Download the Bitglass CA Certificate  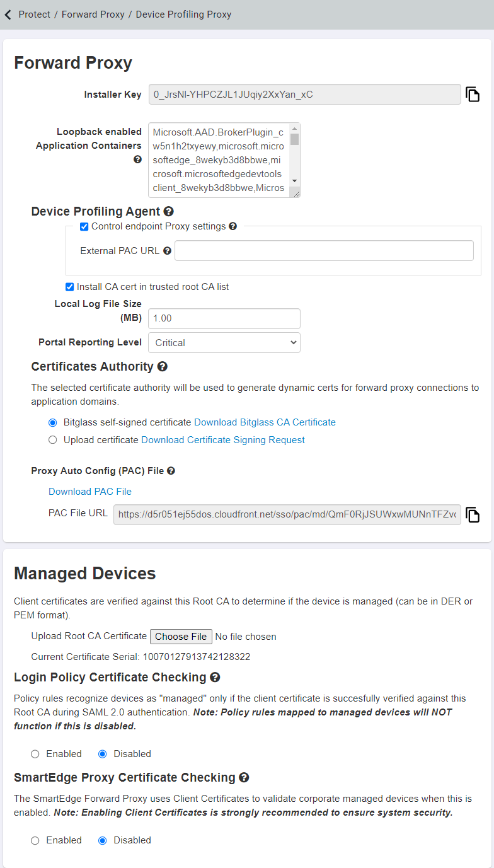[265, 422]
